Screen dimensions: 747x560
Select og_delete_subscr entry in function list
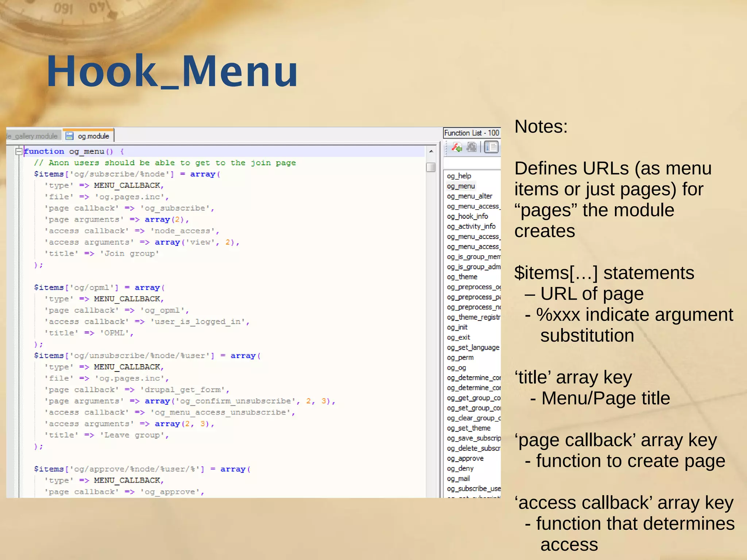pyautogui.click(x=473, y=448)
